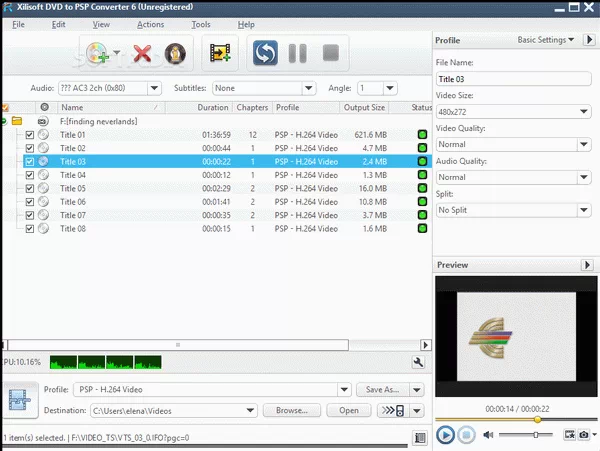Click the wrench settings icon
The height and width of the screenshot is (451, 600).
[x=418, y=362]
